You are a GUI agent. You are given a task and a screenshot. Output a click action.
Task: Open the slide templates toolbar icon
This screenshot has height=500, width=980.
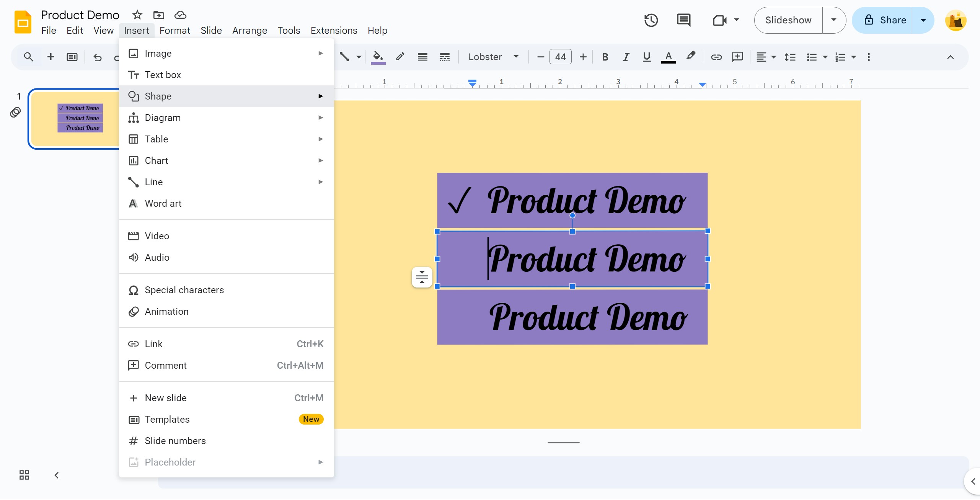click(x=72, y=57)
